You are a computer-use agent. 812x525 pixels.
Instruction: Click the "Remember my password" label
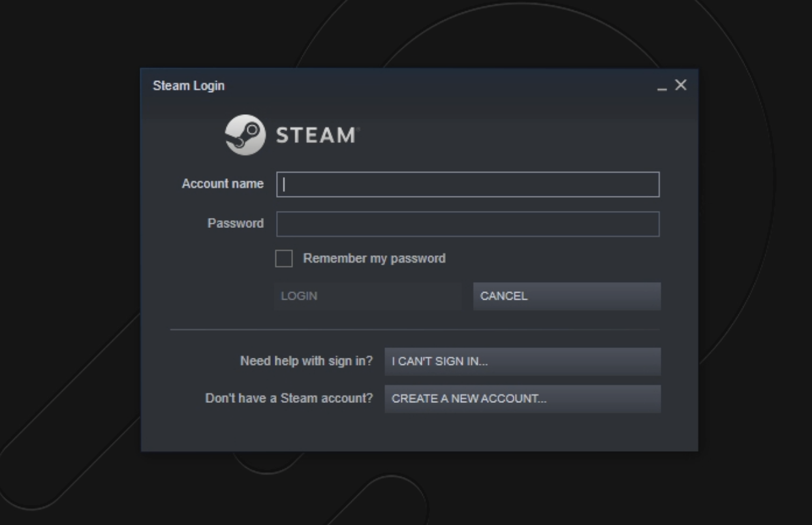click(x=375, y=259)
